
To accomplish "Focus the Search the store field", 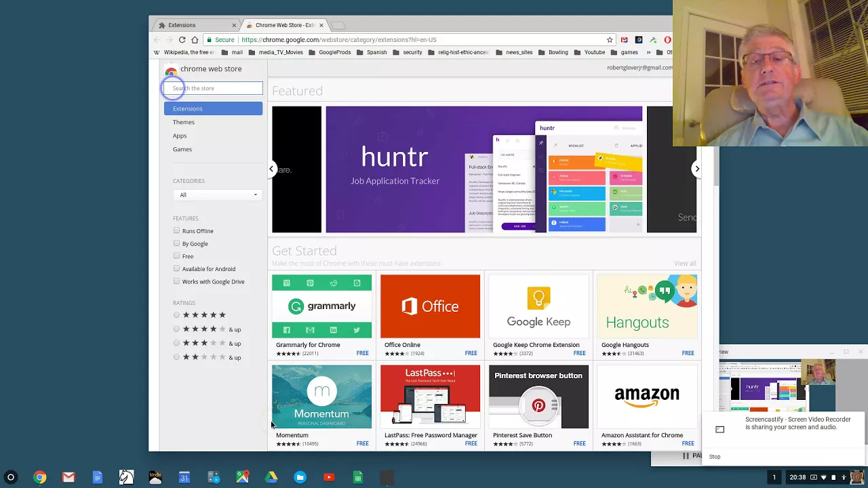I will point(213,88).
